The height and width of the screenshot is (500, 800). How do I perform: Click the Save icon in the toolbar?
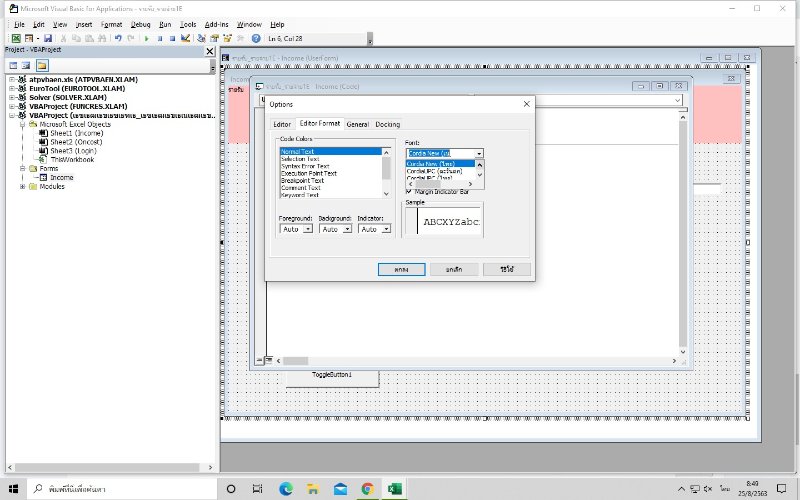(x=47, y=38)
